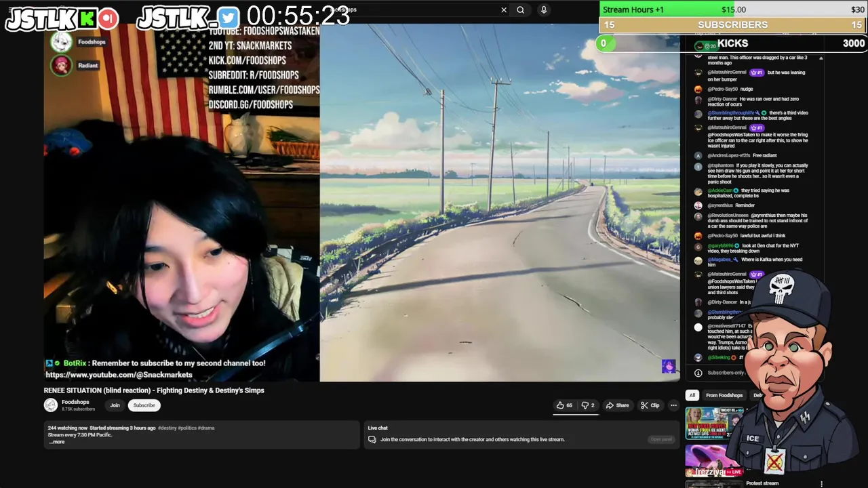Click the #drama hashtag

tap(206, 428)
